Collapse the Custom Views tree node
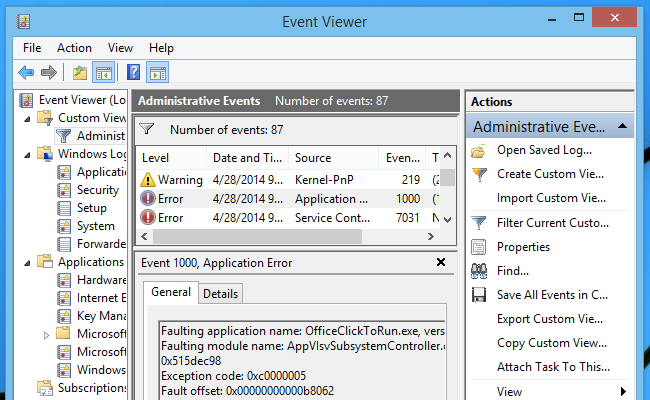The width and height of the screenshot is (650, 400). [27, 119]
